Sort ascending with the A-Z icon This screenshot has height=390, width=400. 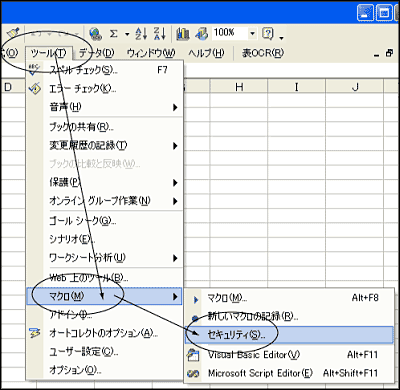[141, 34]
